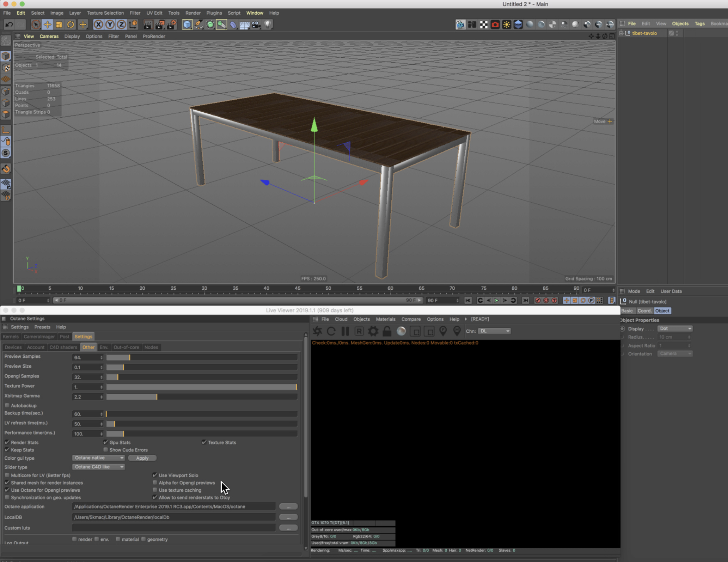Switch to the Devices sub-tab
Image resolution: width=728 pixels, height=562 pixels.
pyautogui.click(x=13, y=347)
